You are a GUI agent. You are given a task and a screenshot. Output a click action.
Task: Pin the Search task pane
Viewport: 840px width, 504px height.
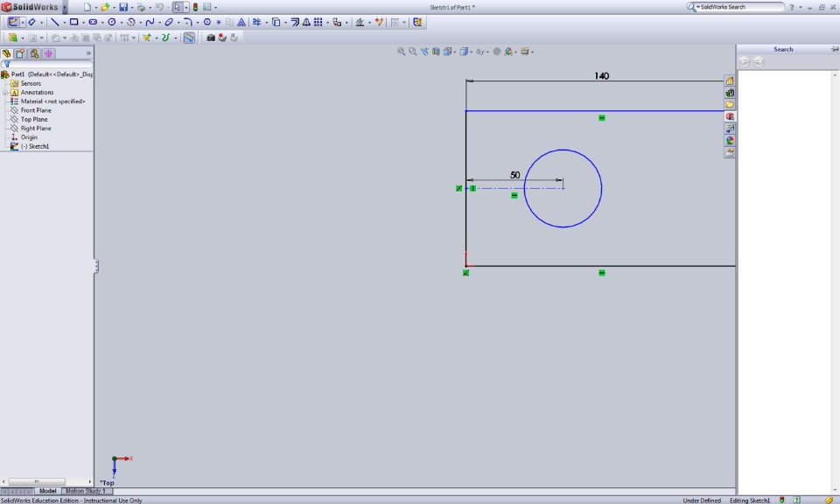(834, 49)
